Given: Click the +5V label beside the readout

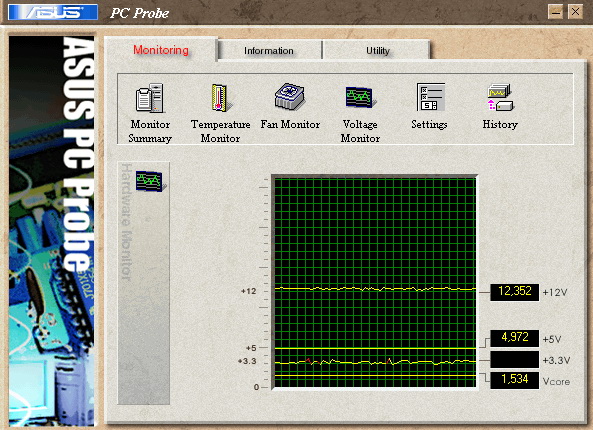Looking at the screenshot, I should (x=552, y=339).
